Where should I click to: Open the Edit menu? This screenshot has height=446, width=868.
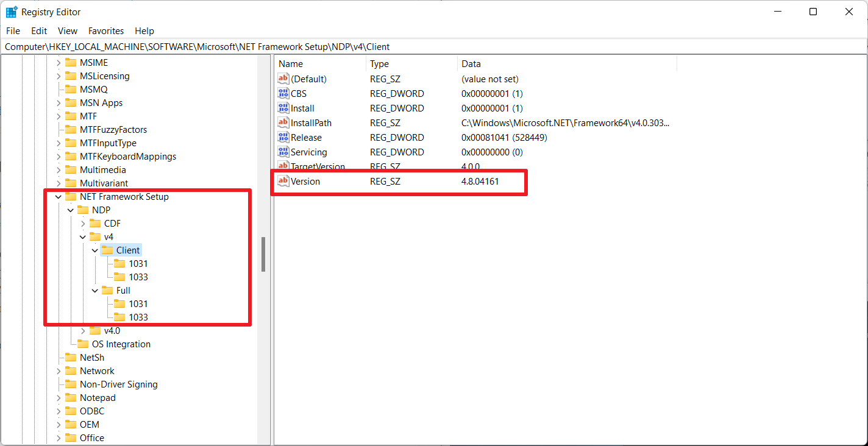38,30
